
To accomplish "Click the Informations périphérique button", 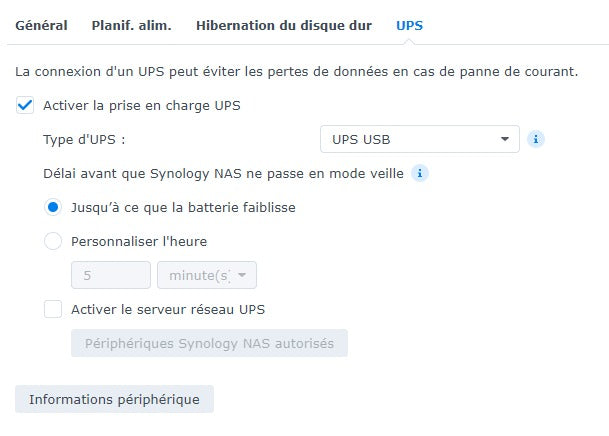I will point(114,399).
